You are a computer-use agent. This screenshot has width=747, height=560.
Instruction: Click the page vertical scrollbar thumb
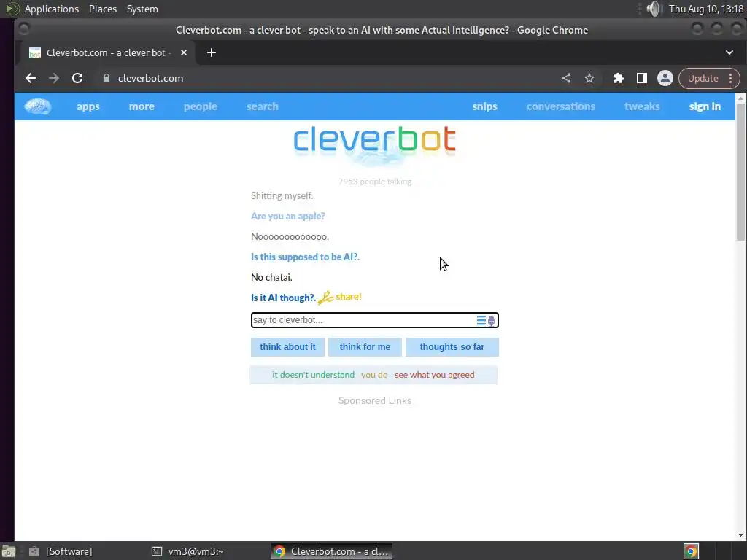[740, 171]
